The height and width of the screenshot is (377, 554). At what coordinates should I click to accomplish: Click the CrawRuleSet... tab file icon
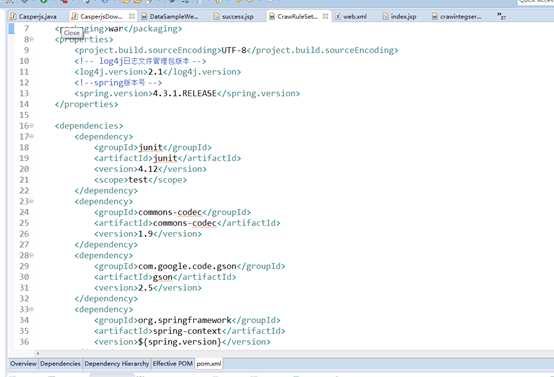[x=272, y=16]
